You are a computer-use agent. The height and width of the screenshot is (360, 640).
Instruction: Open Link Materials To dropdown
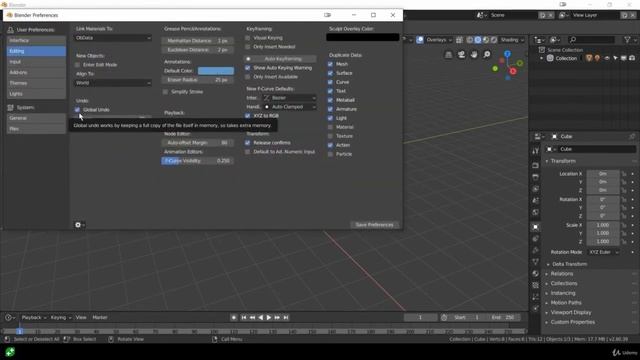click(x=113, y=38)
